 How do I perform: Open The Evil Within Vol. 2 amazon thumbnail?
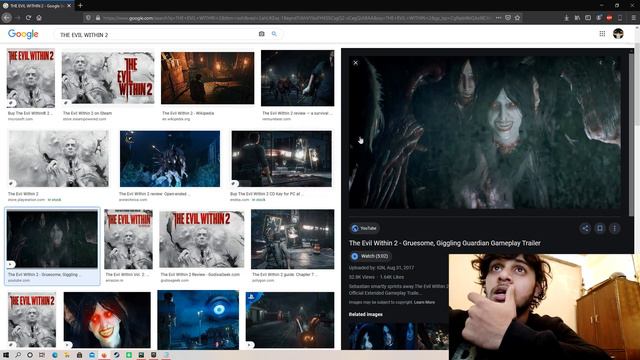point(128,239)
